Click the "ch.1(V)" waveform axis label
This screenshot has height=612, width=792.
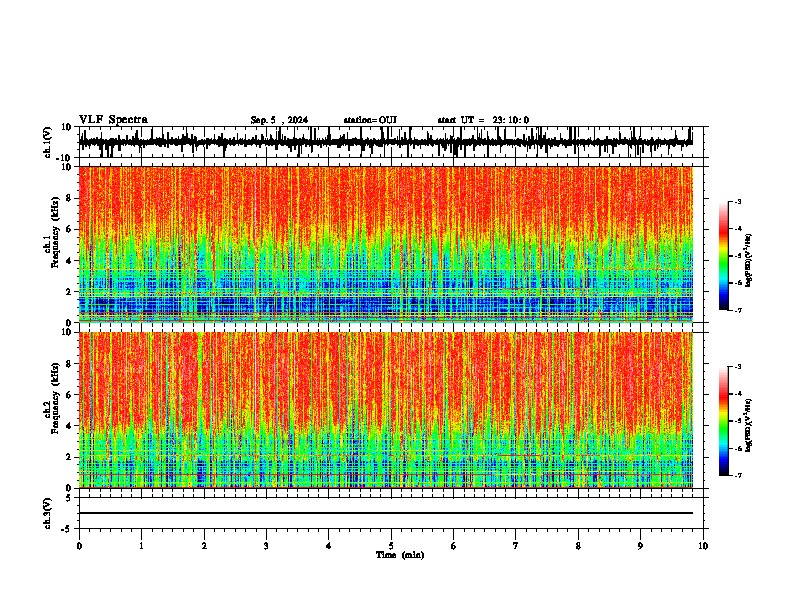click(48, 142)
